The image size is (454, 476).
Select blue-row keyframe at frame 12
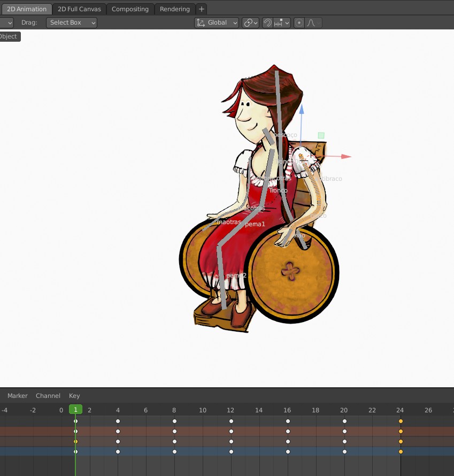coord(231,452)
